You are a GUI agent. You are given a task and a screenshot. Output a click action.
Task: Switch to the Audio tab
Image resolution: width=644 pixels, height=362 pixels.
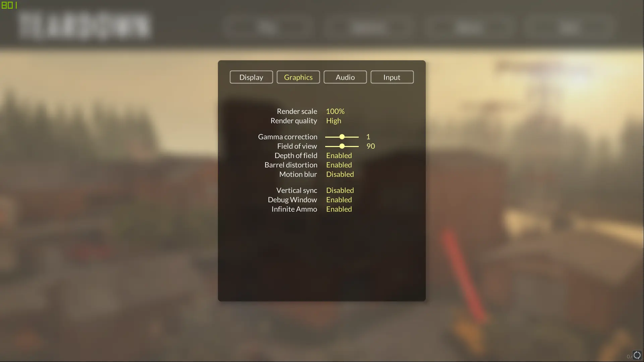(345, 77)
